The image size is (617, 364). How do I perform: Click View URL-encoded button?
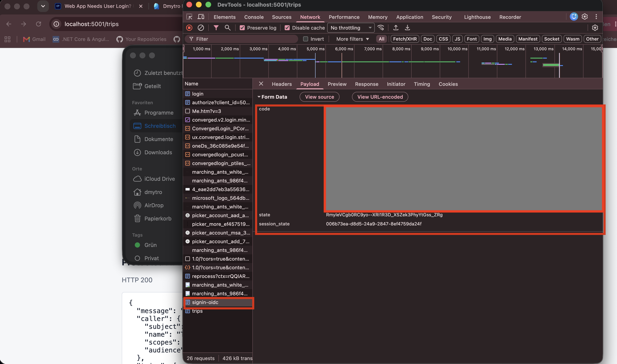(380, 97)
